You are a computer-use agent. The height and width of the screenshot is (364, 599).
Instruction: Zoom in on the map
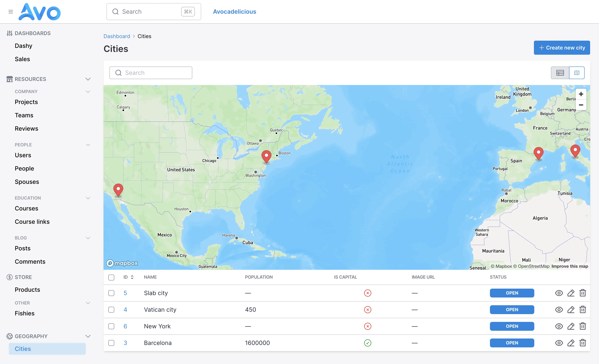581,94
